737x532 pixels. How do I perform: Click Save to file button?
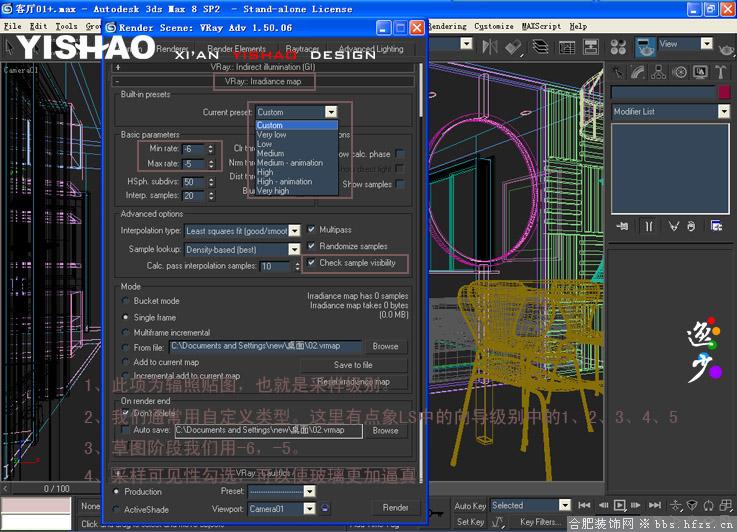(353, 365)
